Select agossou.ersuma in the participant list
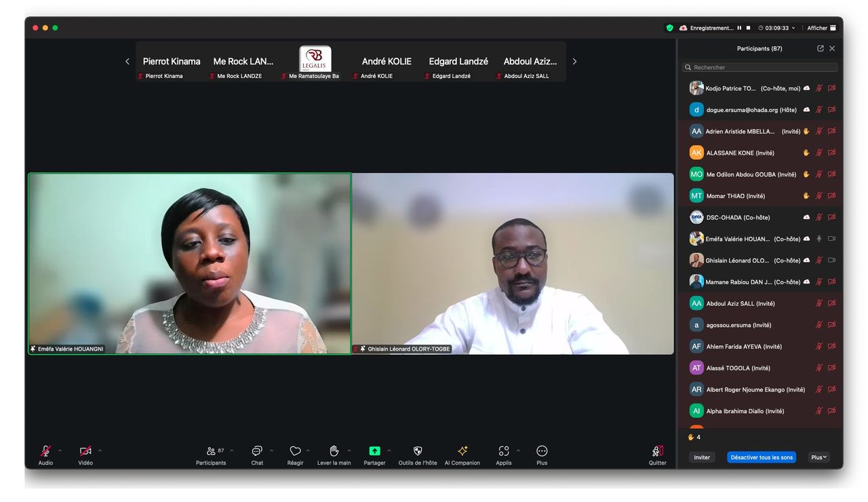 pyautogui.click(x=760, y=325)
